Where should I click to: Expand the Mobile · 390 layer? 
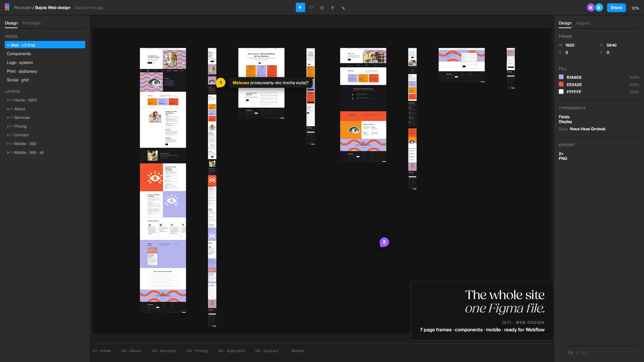[8, 144]
